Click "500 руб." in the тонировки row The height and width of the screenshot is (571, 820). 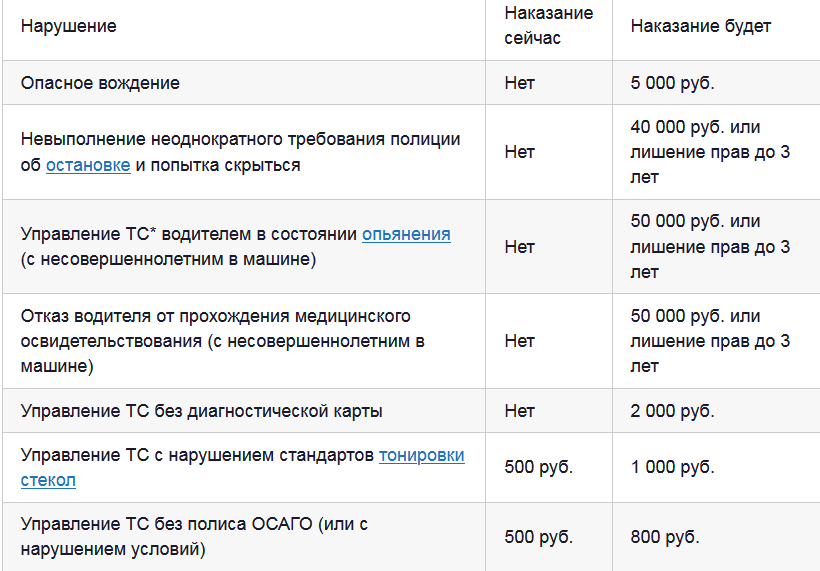(x=539, y=467)
